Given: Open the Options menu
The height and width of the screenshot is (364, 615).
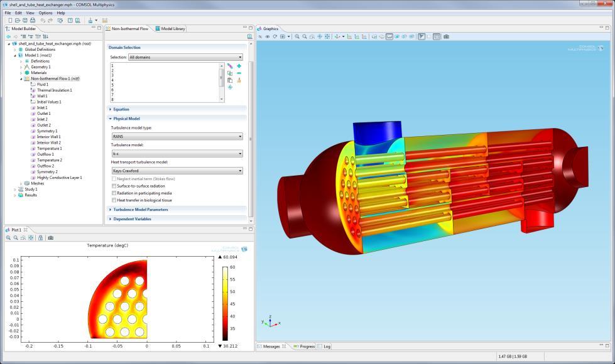Looking at the screenshot, I should pyautogui.click(x=45, y=13).
